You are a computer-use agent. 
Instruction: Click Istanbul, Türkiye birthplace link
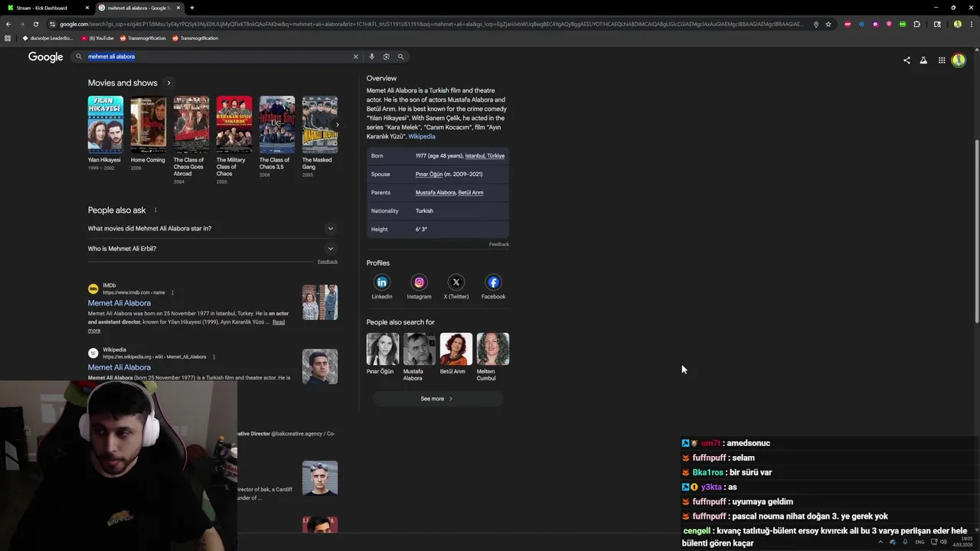pos(485,155)
